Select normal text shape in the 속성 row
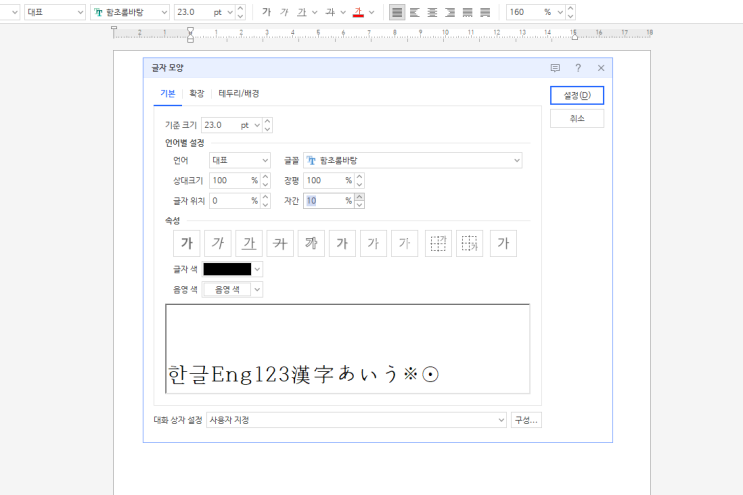Viewport: 743px width, 495px height. click(x=503, y=243)
